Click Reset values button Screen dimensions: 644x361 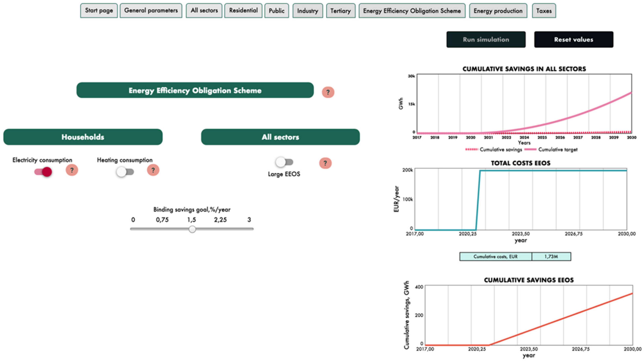tap(574, 39)
